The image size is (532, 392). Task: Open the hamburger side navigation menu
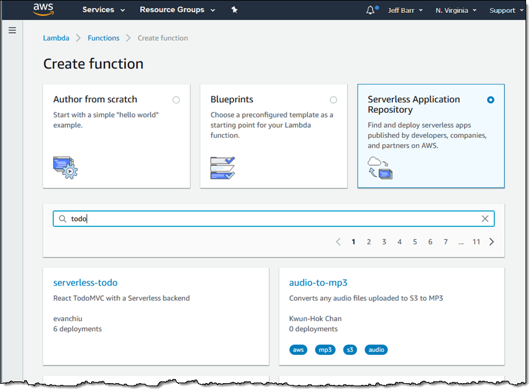[12, 31]
